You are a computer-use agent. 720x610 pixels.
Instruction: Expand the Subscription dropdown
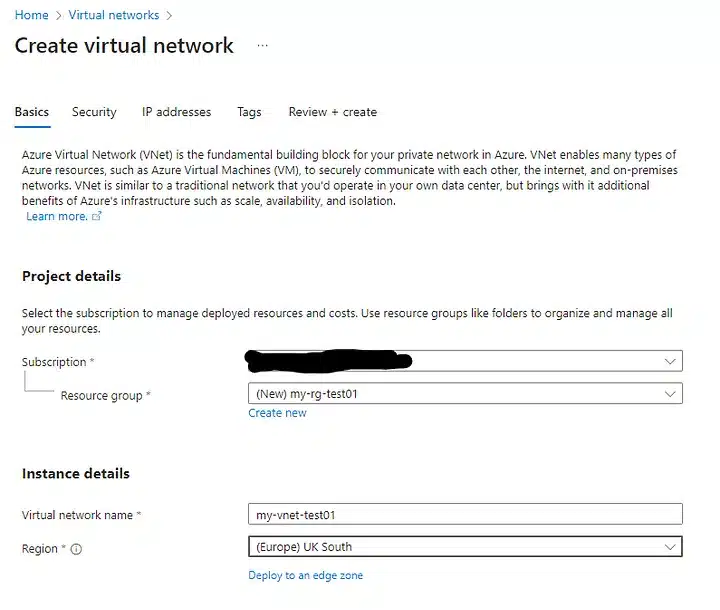(x=465, y=361)
